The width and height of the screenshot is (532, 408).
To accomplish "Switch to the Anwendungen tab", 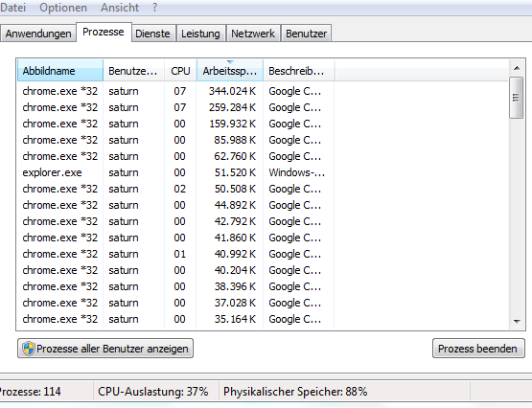I will pos(38,34).
